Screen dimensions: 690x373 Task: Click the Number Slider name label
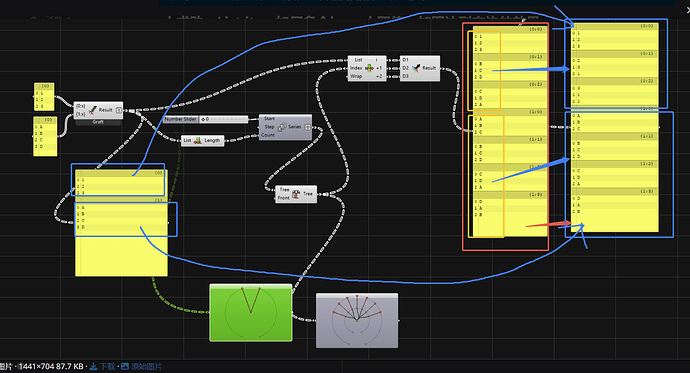pos(180,119)
